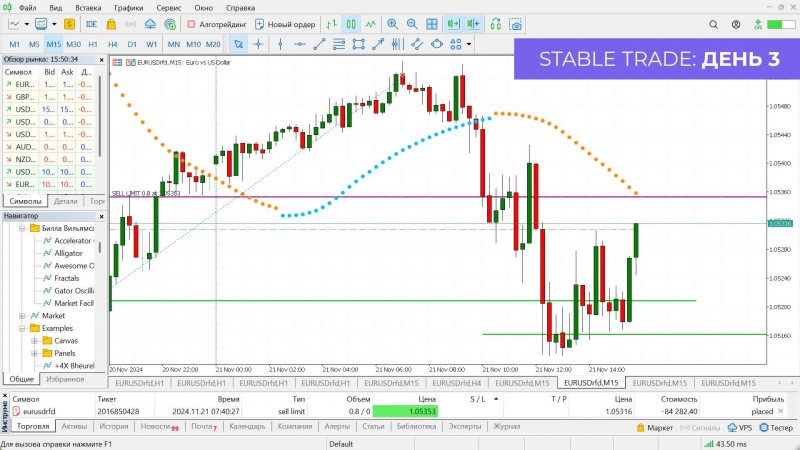Switch to the Детали tab
Image resolution: width=800 pixels, height=450 pixels.
coord(66,201)
